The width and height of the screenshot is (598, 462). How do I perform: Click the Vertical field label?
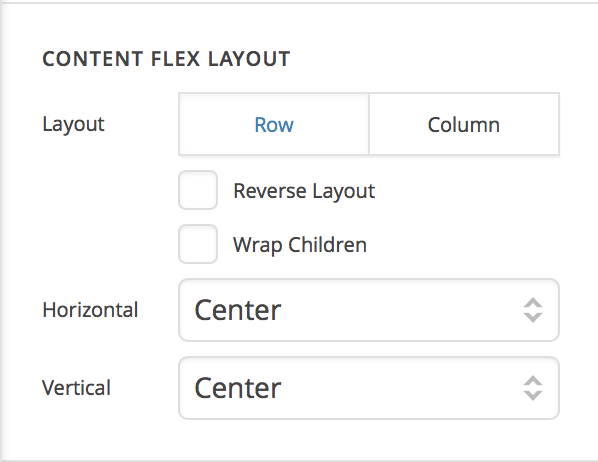pyautogui.click(x=76, y=388)
